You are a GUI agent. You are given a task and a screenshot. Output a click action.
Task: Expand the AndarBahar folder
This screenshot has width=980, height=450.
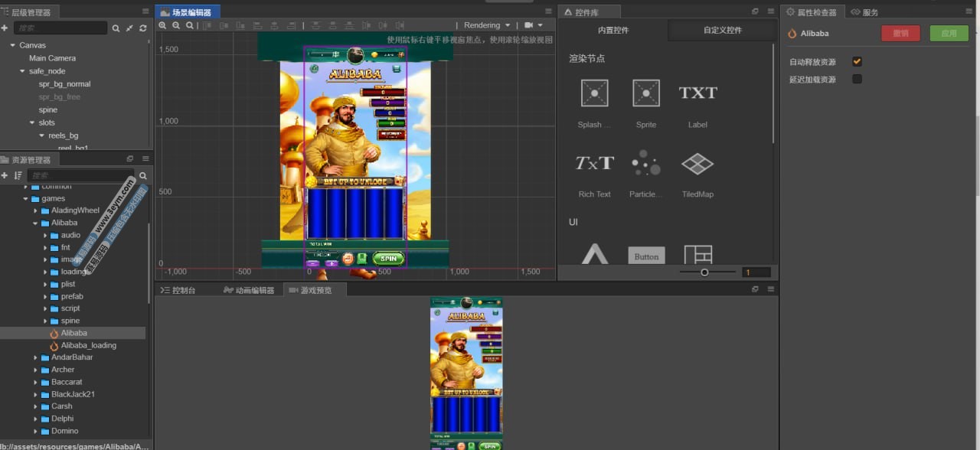35,357
